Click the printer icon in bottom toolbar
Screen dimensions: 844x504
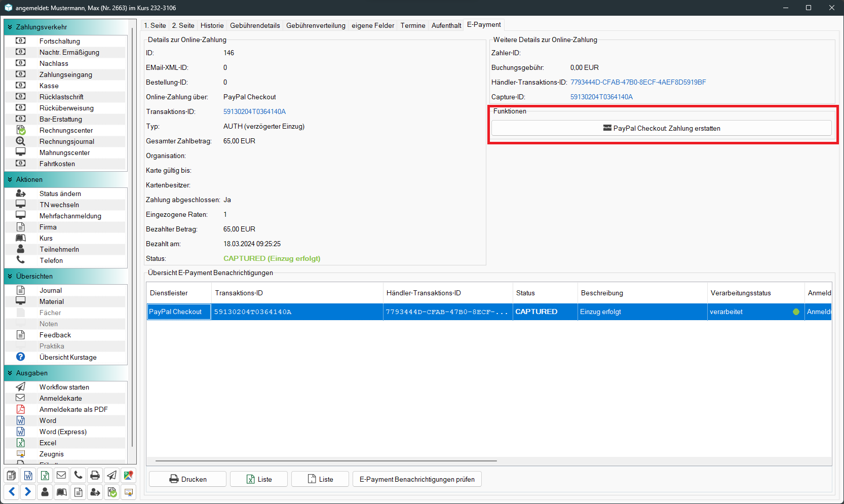(x=95, y=476)
